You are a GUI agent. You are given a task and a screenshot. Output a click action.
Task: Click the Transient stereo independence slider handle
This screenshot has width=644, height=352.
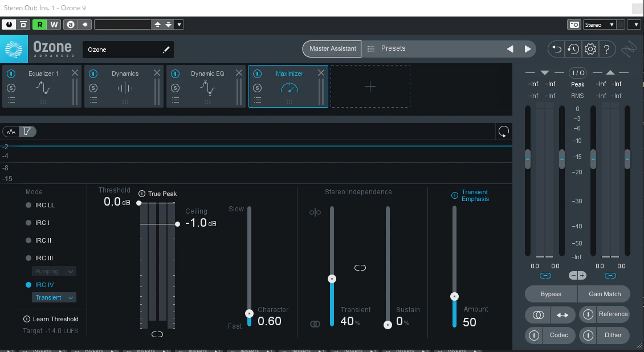point(332,279)
